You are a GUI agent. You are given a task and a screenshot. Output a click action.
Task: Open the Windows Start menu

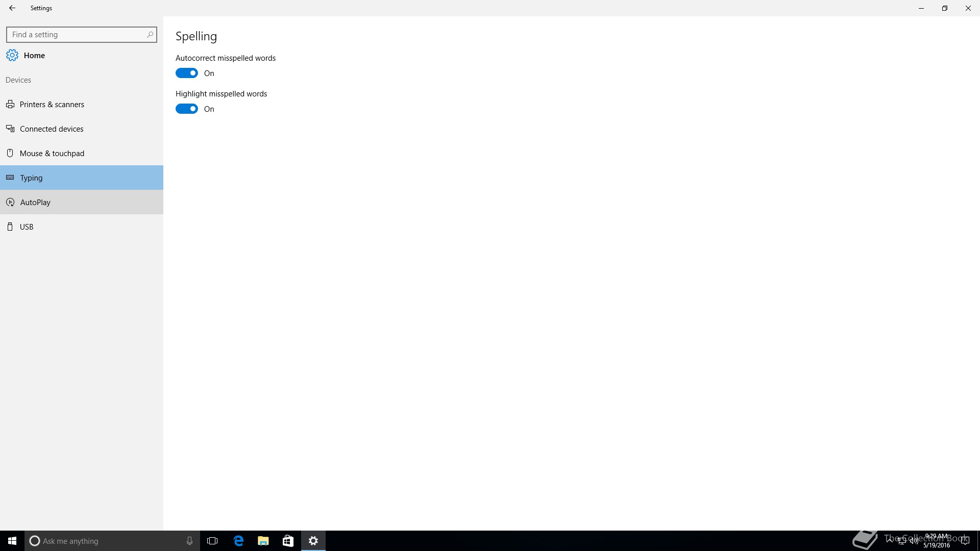12,541
